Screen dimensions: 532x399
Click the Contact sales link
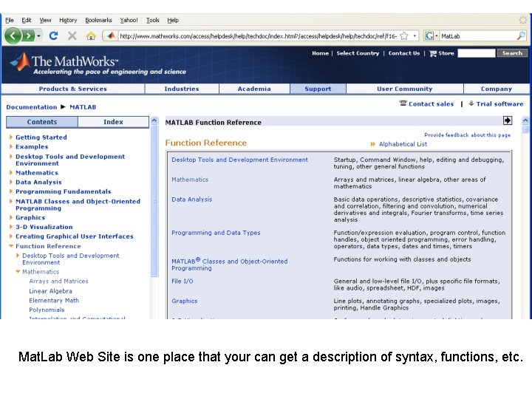[x=427, y=104]
